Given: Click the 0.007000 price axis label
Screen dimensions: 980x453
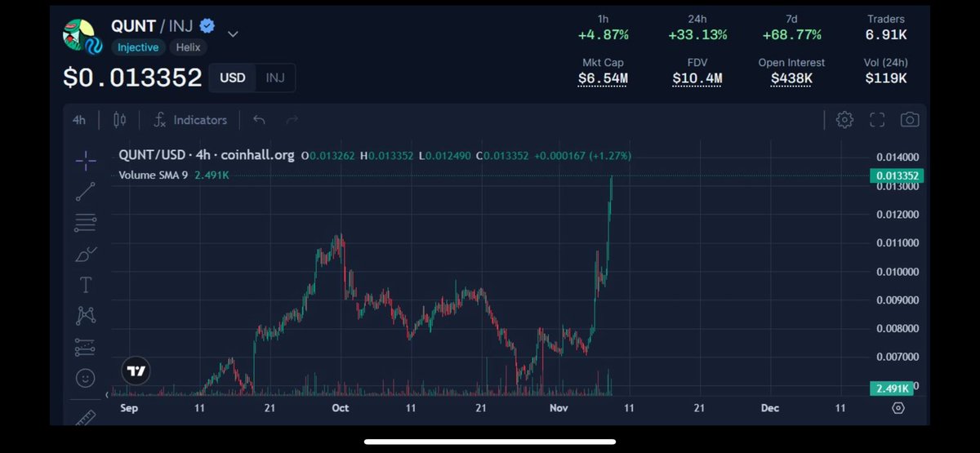Looking at the screenshot, I should (898, 357).
